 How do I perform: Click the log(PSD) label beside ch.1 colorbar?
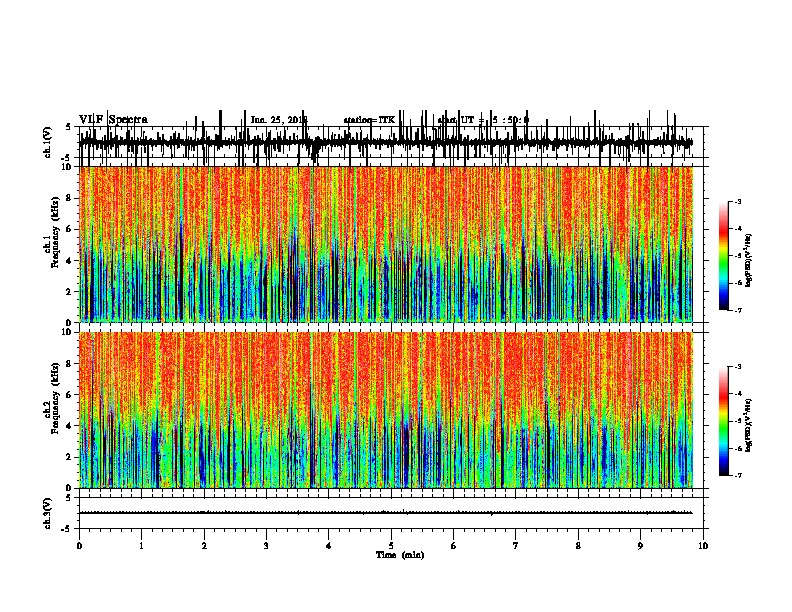tap(748, 261)
